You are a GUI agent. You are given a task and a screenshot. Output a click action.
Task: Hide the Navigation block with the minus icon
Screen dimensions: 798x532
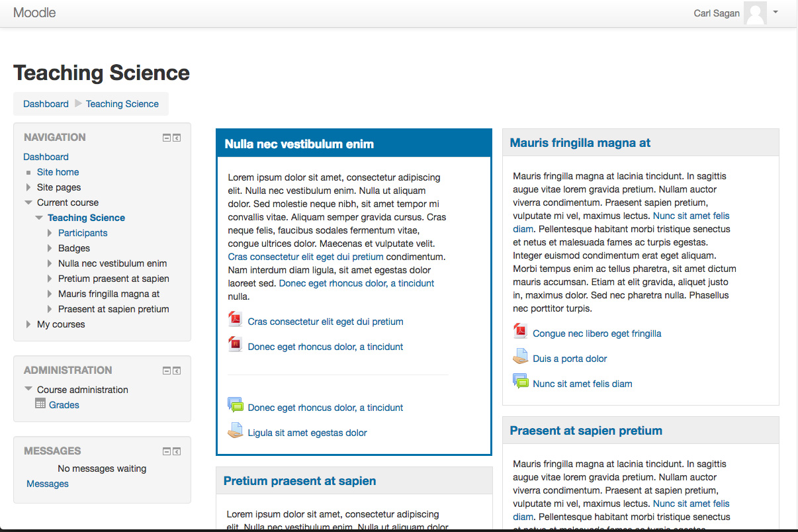coord(167,138)
